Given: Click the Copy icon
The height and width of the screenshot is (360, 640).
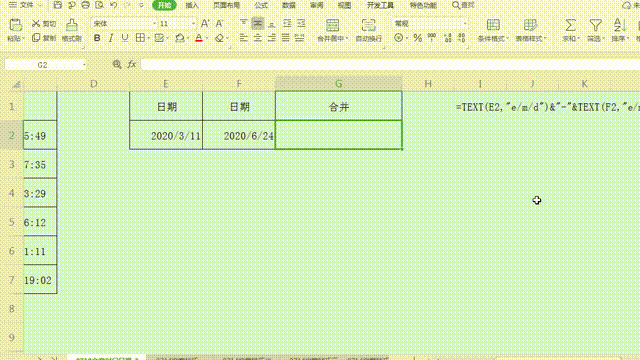Looking at the screenshot, I should tap(36, 38).
